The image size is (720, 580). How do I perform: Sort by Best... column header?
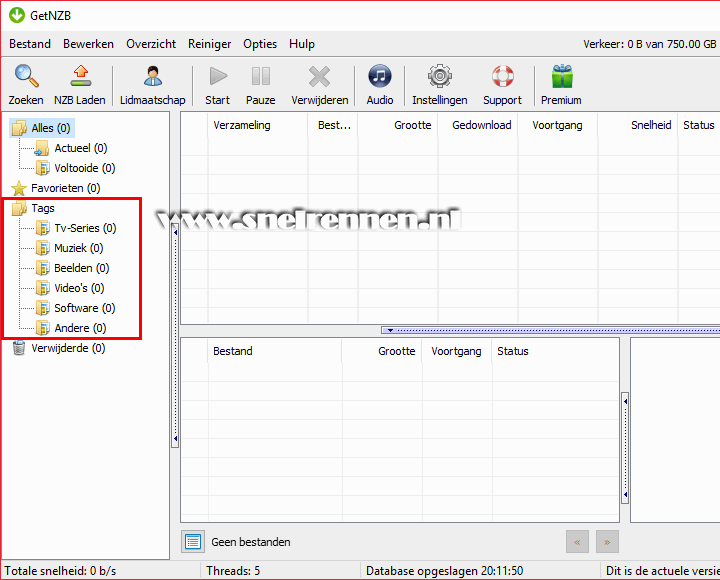(x=333, y=125)
